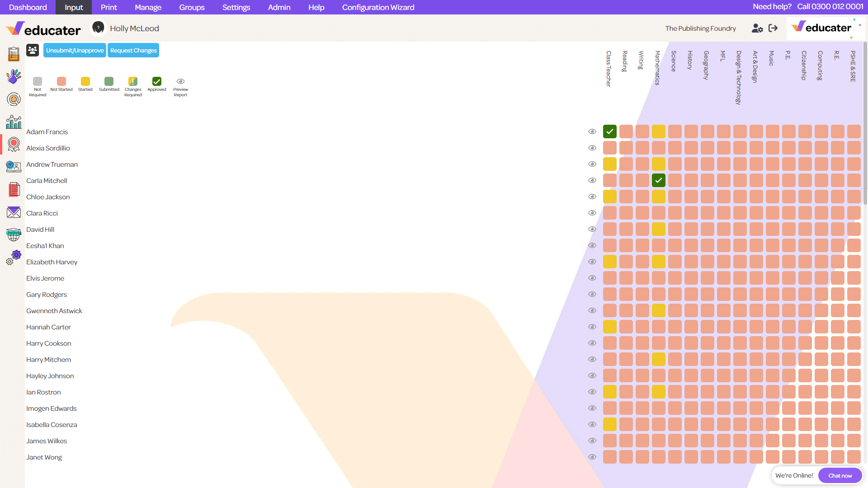Click Holly McLeod's avatar icon
The width and height of the screenshot is (868, 488).
pos(98,28)
